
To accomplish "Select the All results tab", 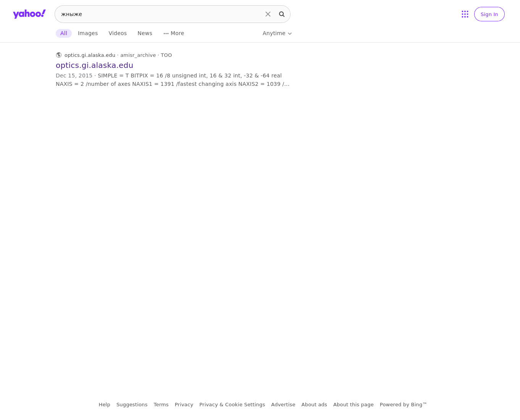I will 64,33.
